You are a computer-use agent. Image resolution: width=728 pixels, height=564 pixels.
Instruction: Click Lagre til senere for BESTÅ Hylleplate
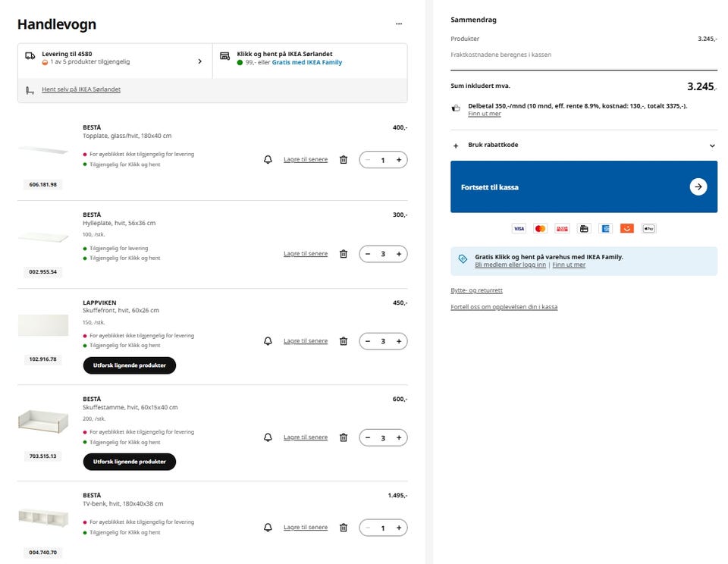tap(306, 253)
